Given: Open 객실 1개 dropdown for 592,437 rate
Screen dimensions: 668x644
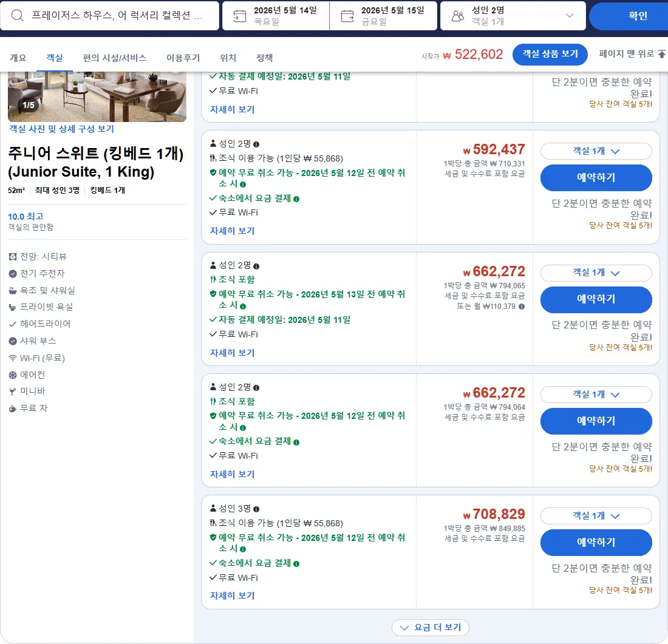Looking at the screenshot, I should pyautogui.click(x=596, y=151).
